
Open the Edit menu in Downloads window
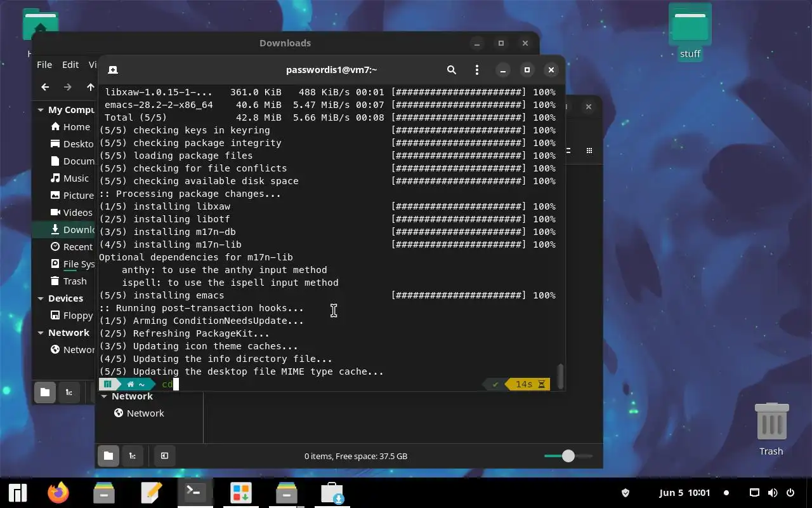tap(70, 65)
